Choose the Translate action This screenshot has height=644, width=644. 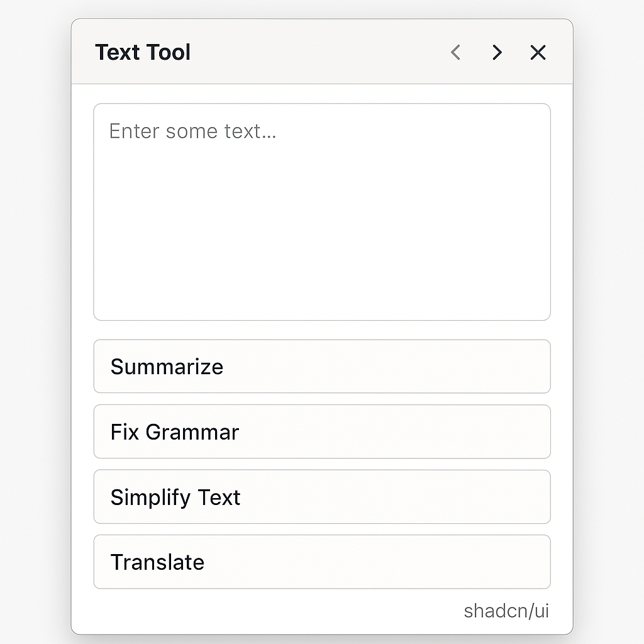[321, 562]
